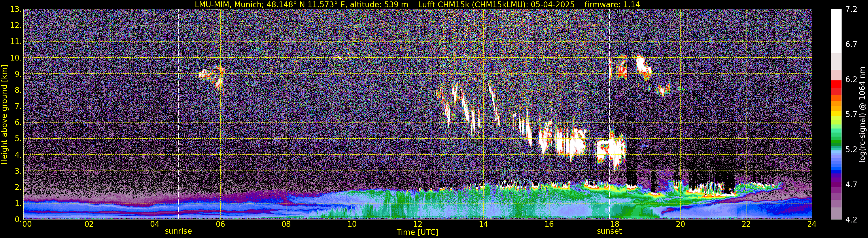Click the '12.' tick on the height axis
Screen dimensions: 868x238
(16, 26)
